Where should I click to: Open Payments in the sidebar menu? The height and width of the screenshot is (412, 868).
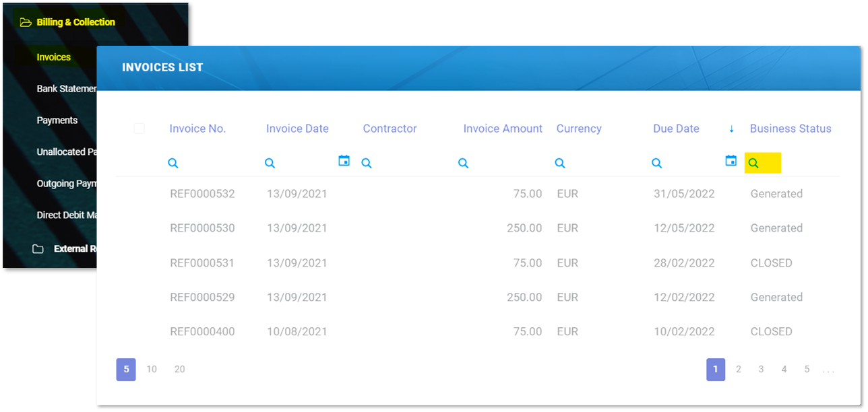pyautogui.click(x=57, y=121)
